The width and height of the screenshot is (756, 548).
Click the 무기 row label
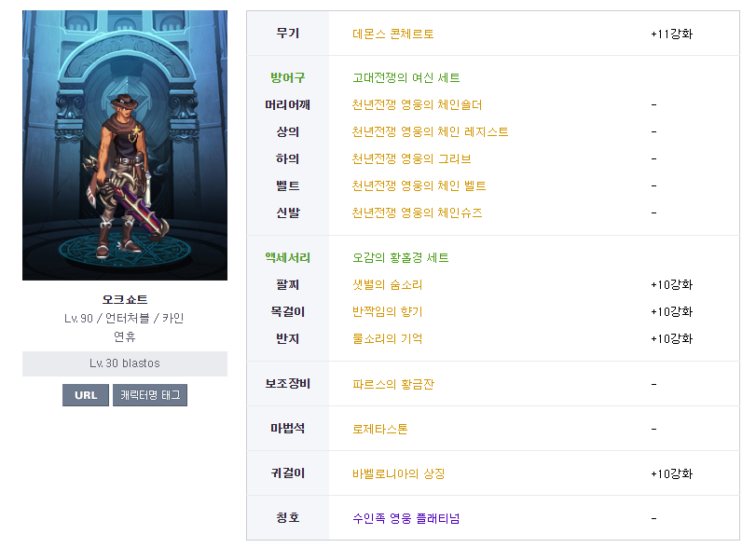pyautogui.click(x=288, y=34)
